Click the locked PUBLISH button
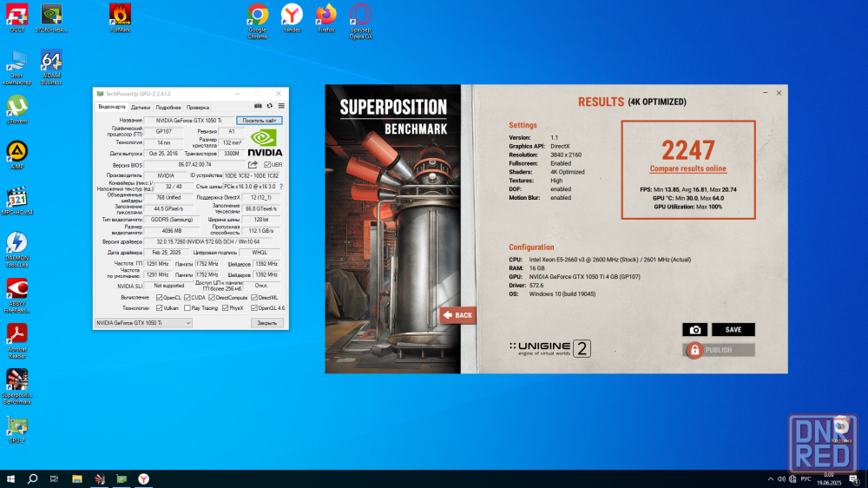The image size is (868, 488). 719,350
